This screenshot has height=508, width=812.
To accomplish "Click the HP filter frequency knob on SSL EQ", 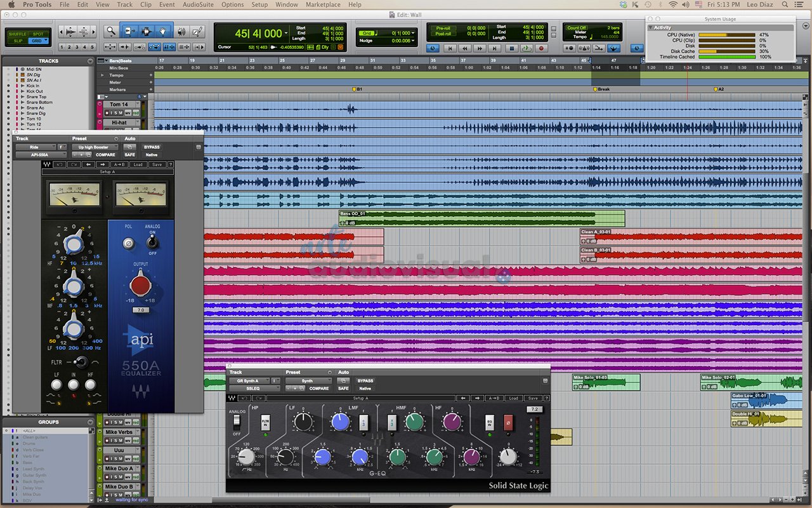I will [x=246, y=457].
